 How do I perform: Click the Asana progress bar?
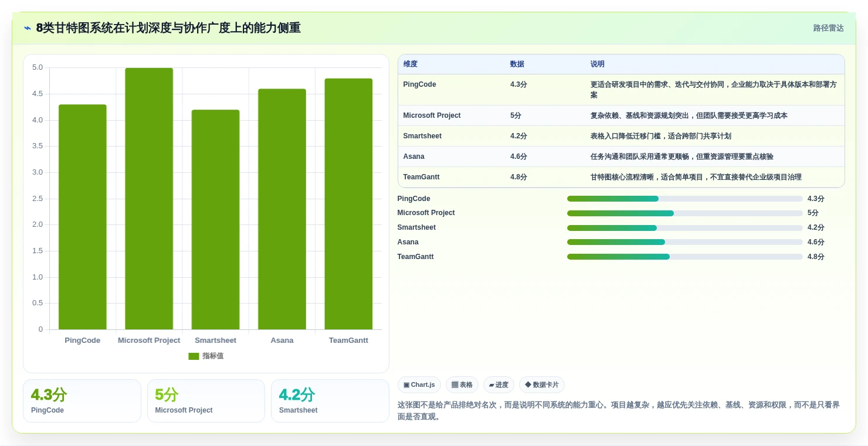pyautogui.click(x=685, y=242)
